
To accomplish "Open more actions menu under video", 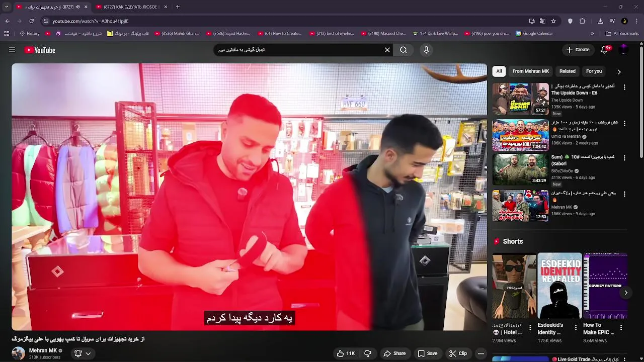I will [x=481, y=353].
